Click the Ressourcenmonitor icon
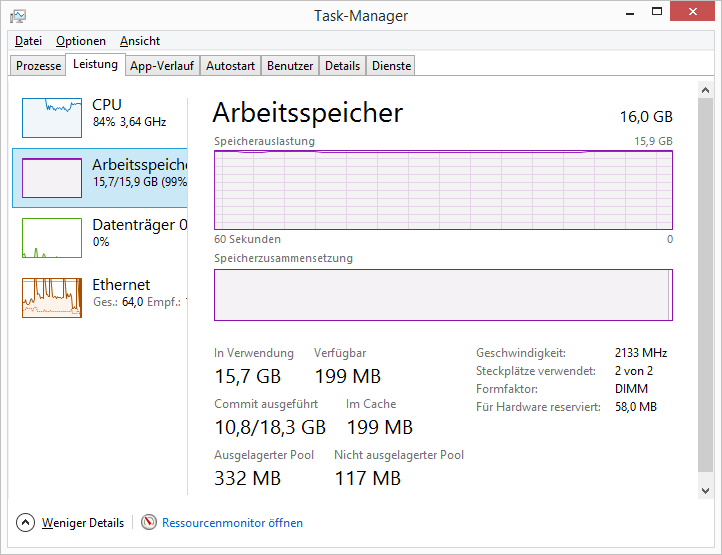Viewport: 722px width, 555px height. point(149,522)
